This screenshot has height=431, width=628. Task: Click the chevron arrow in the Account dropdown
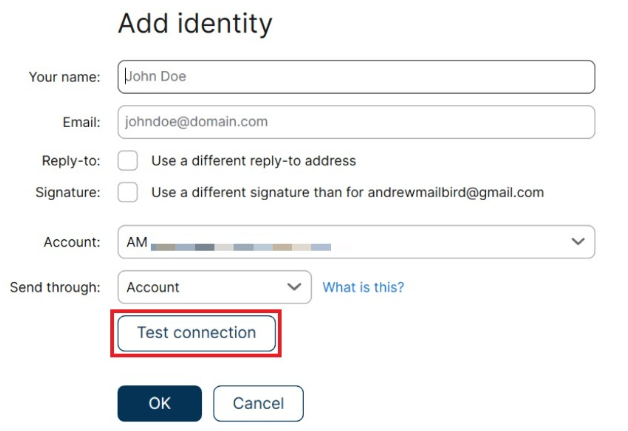[x=578, y=242]
